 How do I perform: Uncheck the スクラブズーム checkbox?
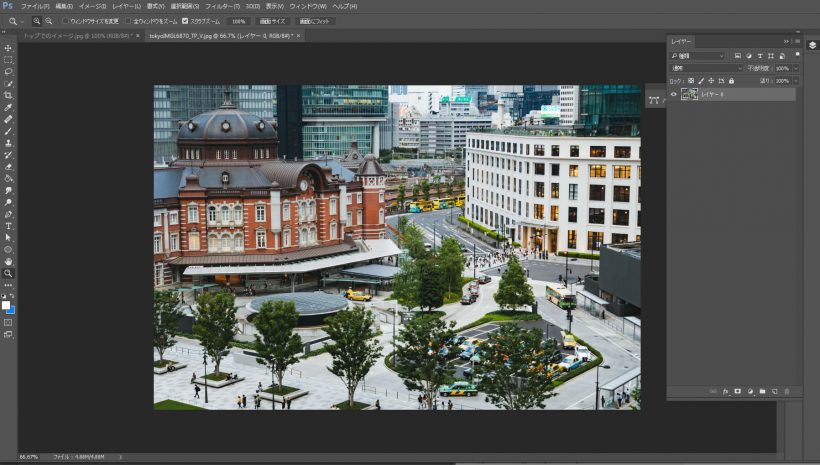[x=185, y=20]
